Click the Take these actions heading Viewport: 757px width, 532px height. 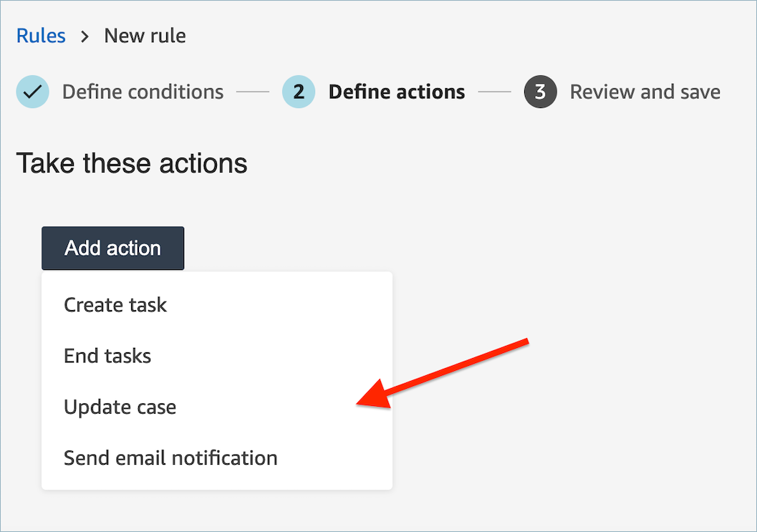tap(132, 163)
